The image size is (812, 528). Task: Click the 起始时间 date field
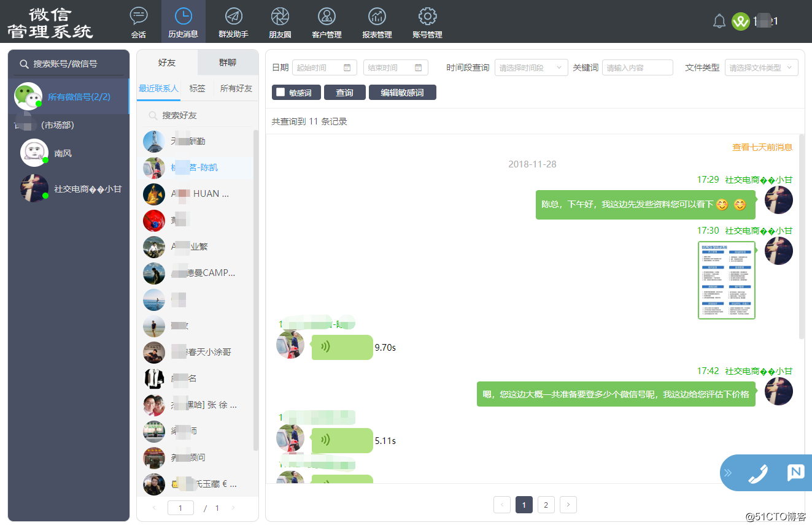(325, 67)
